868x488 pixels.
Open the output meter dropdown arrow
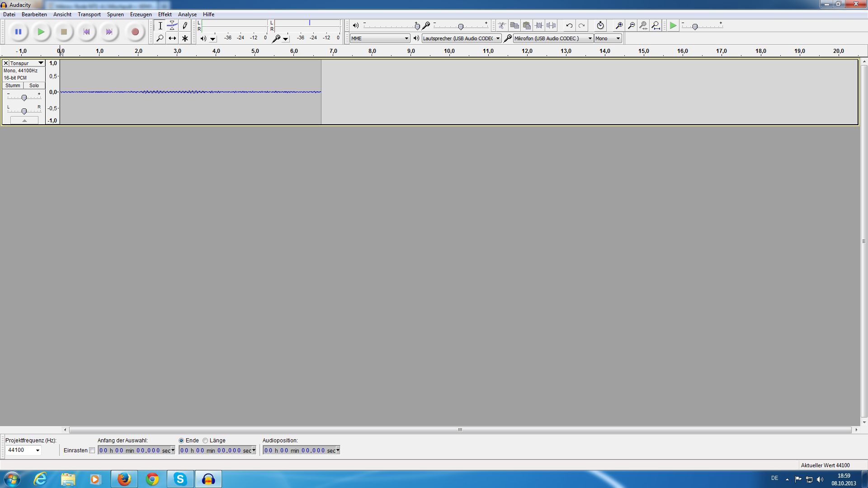[x=213, y=39]
